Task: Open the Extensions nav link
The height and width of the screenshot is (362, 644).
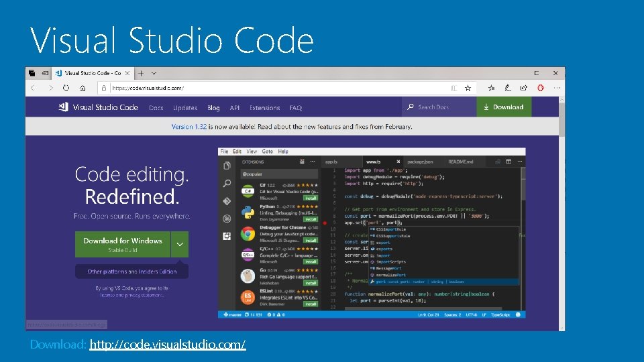Action: coord(264,107)
